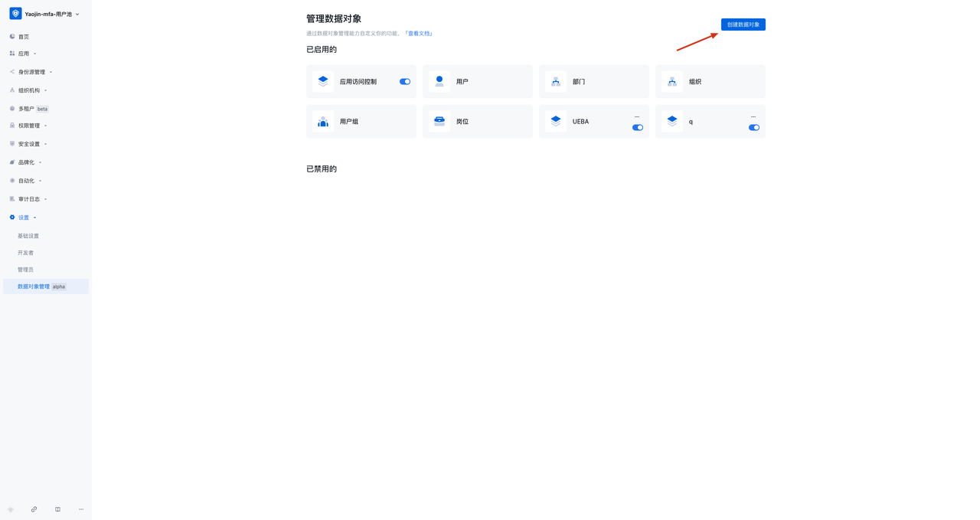Open the 查看文档 documentation link

tap(418, 33)
